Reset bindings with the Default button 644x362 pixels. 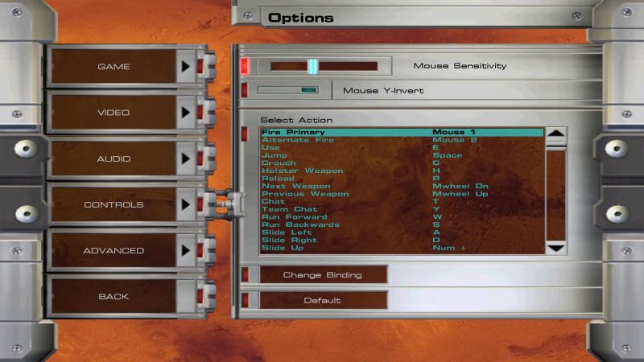322,301
